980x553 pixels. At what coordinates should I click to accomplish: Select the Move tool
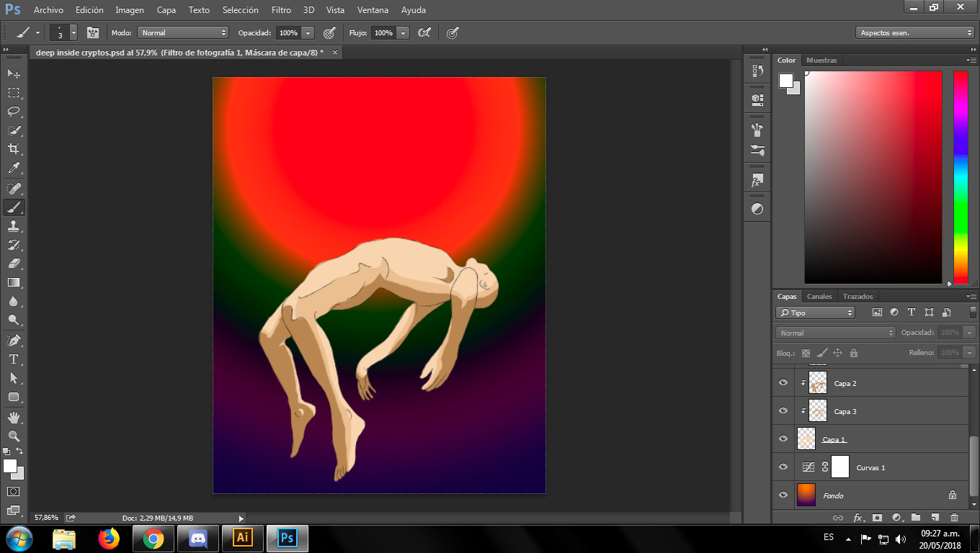(x=14, y=73)
